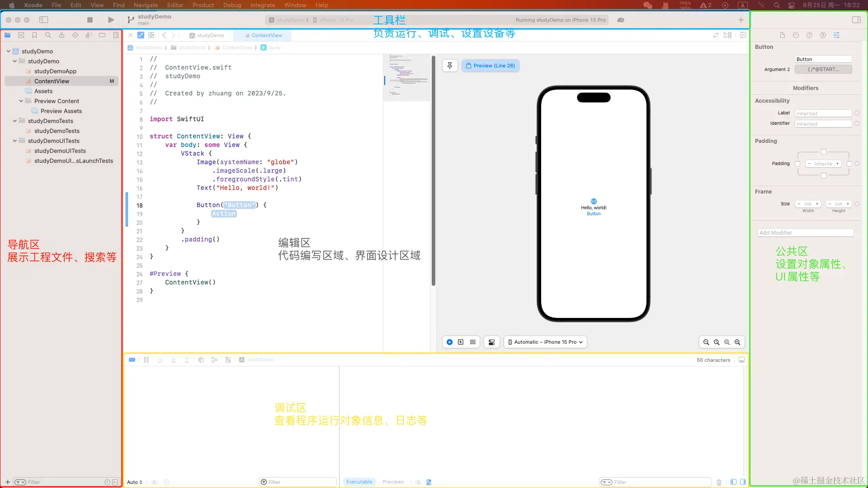Screen dimensions: 868x488
Task: Toggle the variables view pane button
Action: pyautogui.click(x=733, y=482)
